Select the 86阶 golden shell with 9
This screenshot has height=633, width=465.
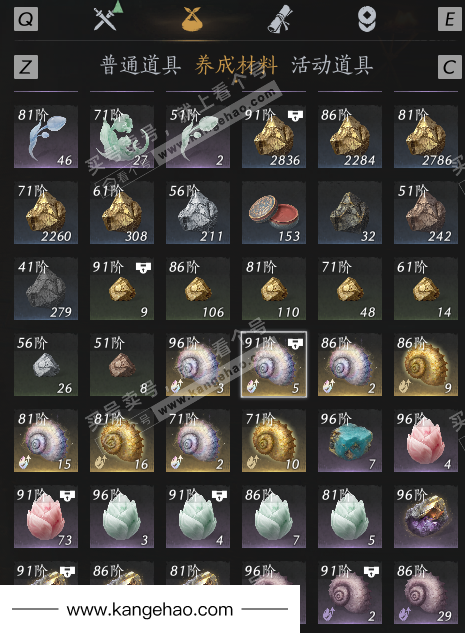(426, 365)
